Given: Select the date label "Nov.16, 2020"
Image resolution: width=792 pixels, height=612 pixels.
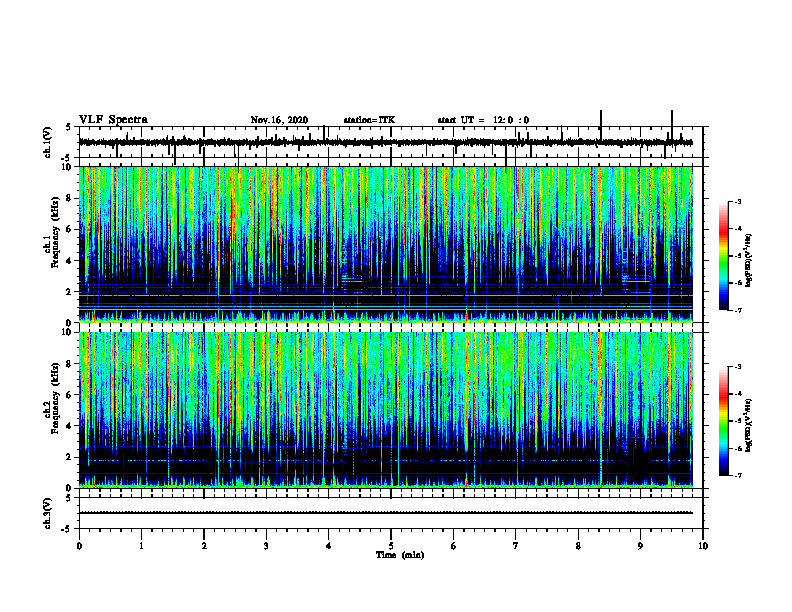Looking at the screenshot, I should [279, 120].
